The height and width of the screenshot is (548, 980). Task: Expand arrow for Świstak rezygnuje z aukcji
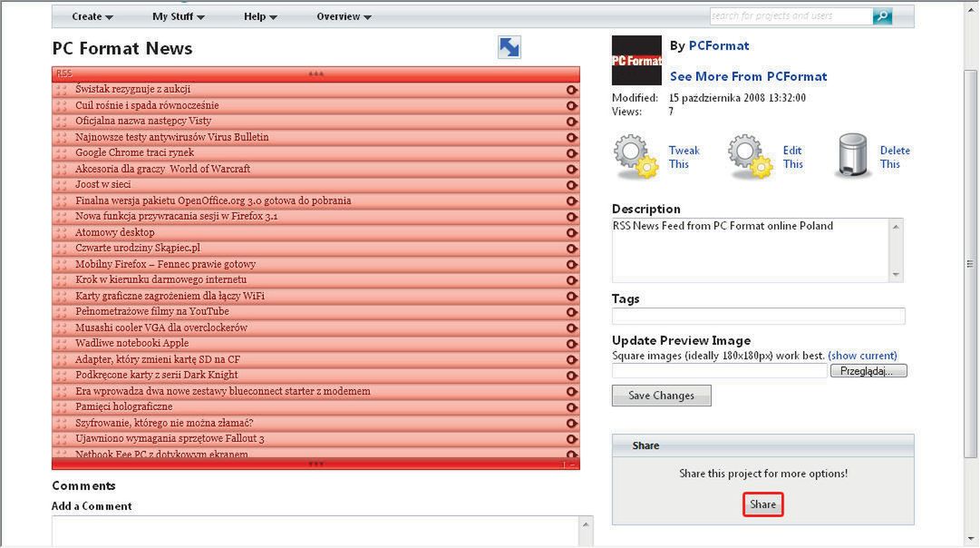coord(571,90)
